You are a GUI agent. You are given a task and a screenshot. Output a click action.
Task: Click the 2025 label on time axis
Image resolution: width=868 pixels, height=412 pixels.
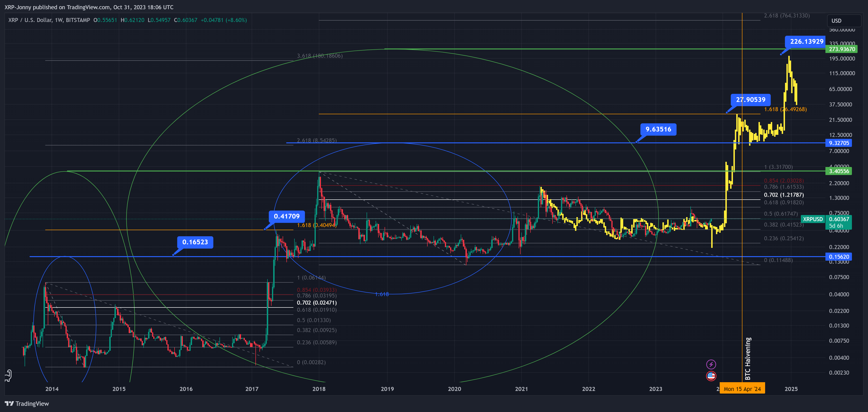(x=791, y=389)
